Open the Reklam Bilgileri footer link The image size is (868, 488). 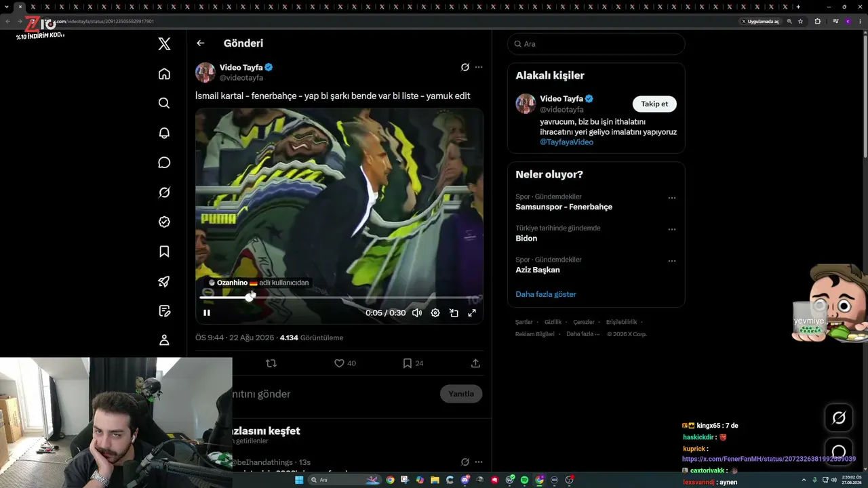(x=535, y=334)
